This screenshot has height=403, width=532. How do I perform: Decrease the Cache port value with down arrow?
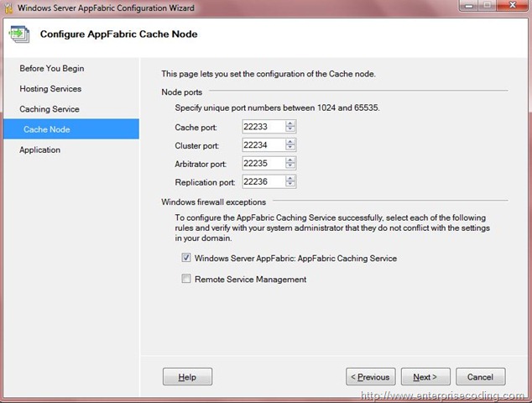290,129
